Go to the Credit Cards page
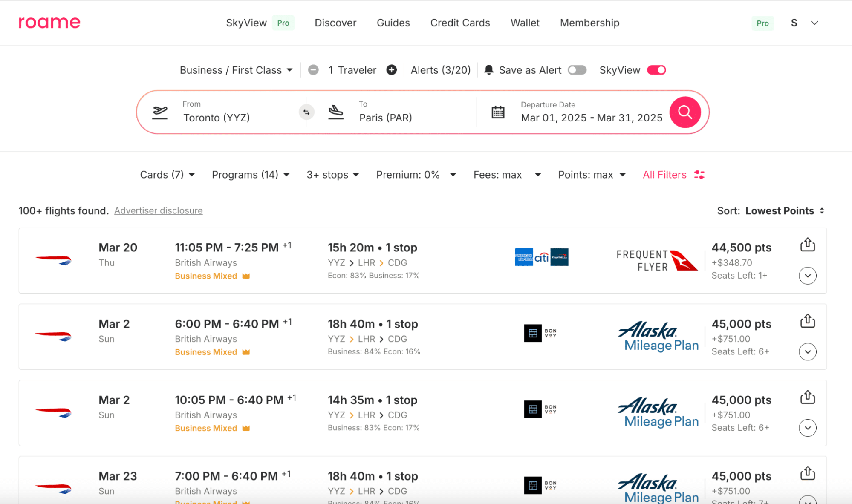This screenshot has height=504, width=852. coord(460,23)
